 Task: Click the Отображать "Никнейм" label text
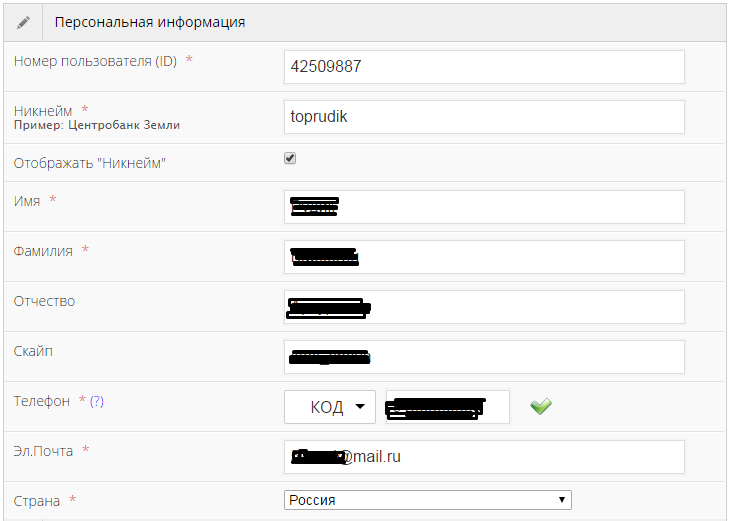pos(89,163)
